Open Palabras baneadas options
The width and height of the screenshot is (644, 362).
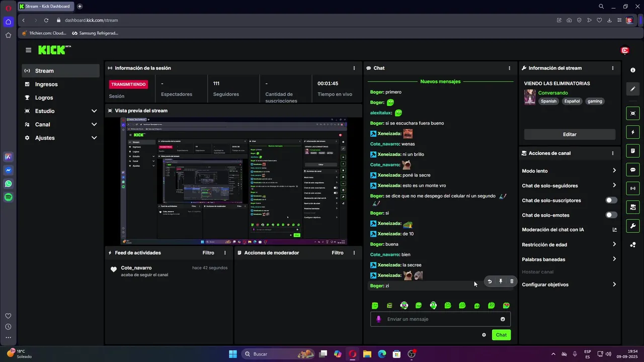(x=569, y=259)
